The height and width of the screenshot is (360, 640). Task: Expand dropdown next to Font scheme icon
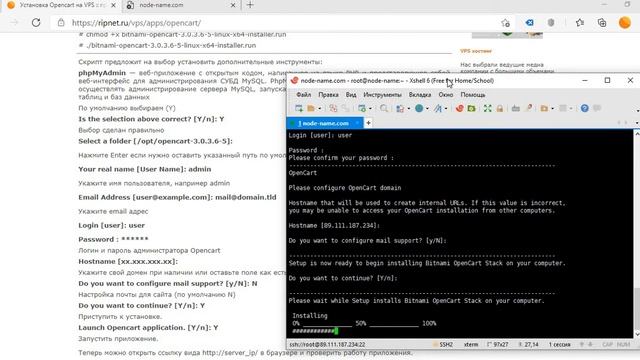click(x=446, y=109)
